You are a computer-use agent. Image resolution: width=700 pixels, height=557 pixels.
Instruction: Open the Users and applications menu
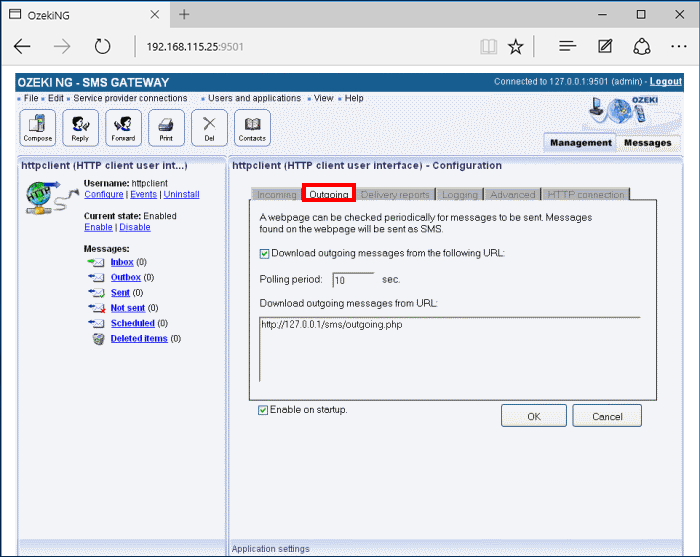tap(255, 98)
